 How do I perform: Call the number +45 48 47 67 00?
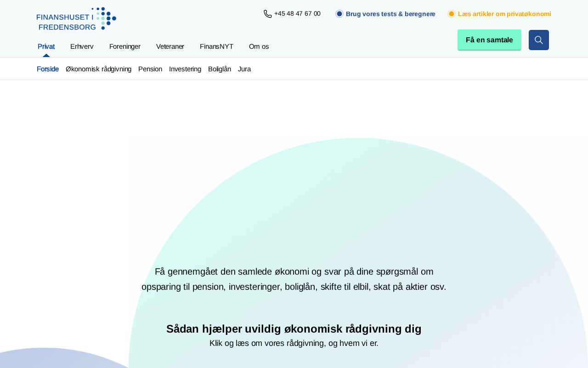click(x=297, y=14)
